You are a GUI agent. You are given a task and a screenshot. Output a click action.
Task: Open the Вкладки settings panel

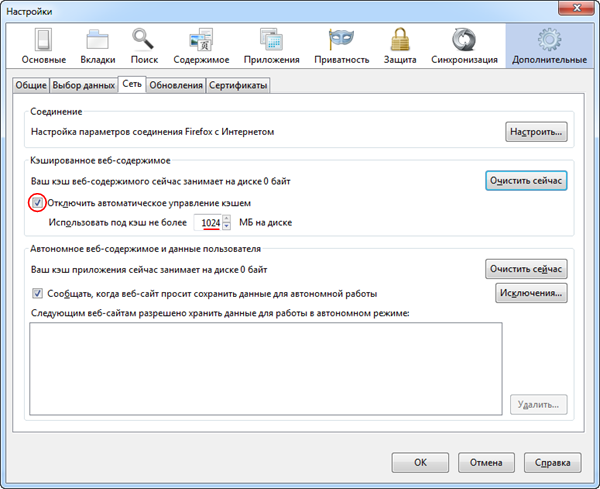(x=98, y=46)
